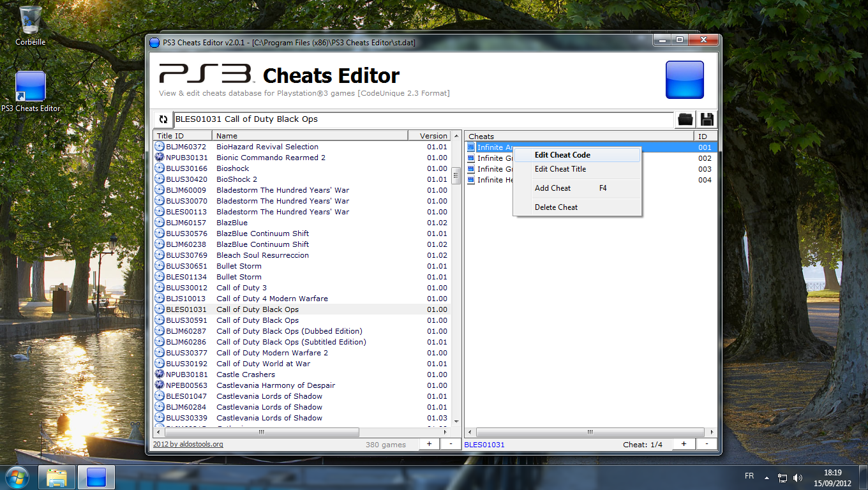
Task: Select Call of Duty Black Ops (Dubbed Edition)
Action: [302, 331]
